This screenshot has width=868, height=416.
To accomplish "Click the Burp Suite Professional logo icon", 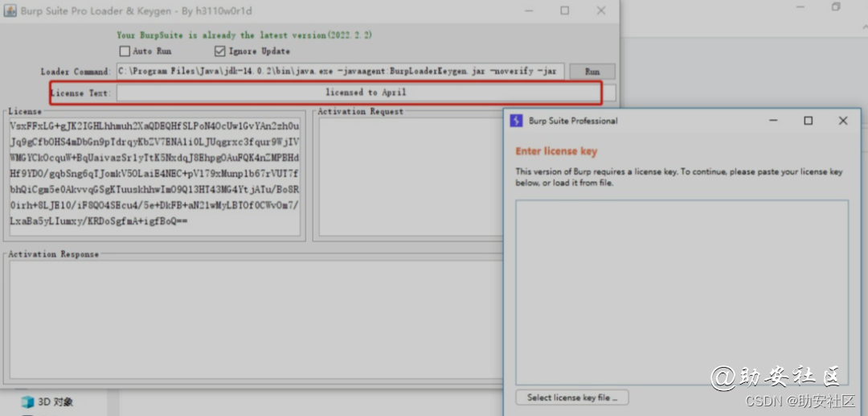I will tap(516, 121).
